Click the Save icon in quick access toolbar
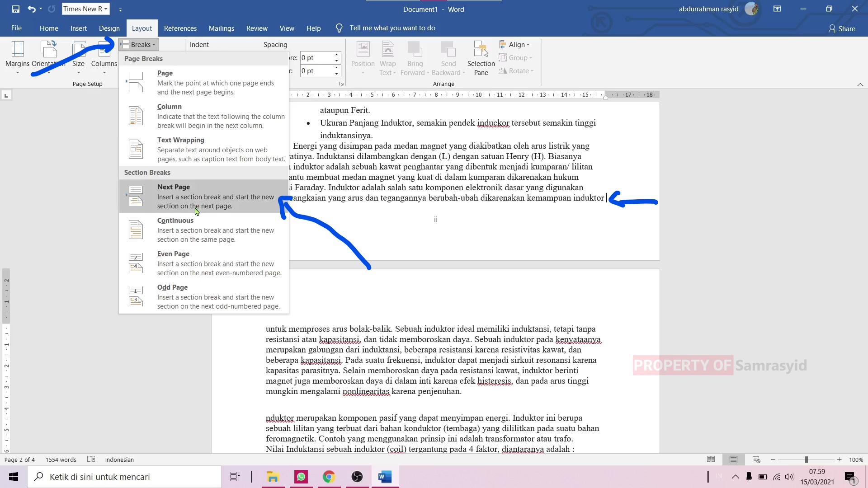868x488 pixels. 16,9
